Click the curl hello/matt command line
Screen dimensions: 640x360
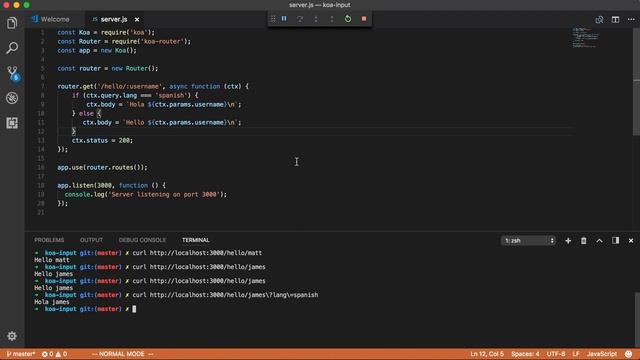[x=197, y=253]
